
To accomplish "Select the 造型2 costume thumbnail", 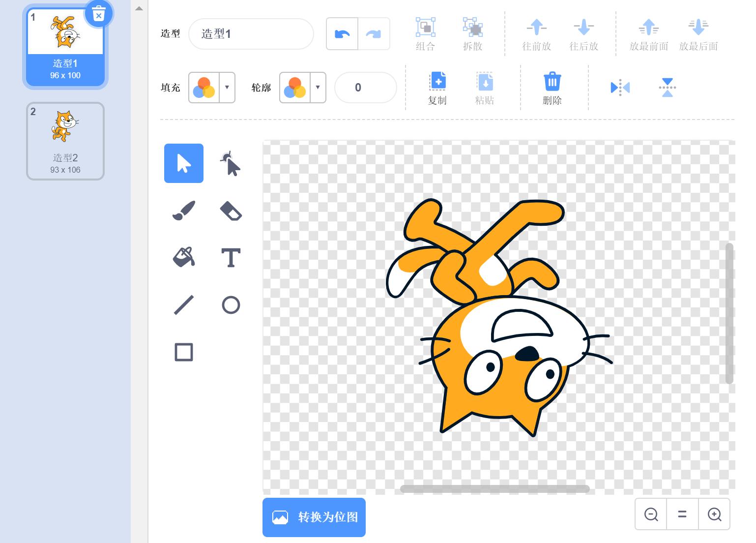I will click(x=65, y=141).
